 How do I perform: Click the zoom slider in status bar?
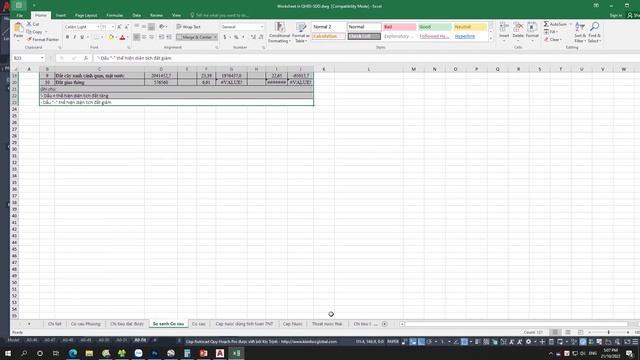[609, 332]
